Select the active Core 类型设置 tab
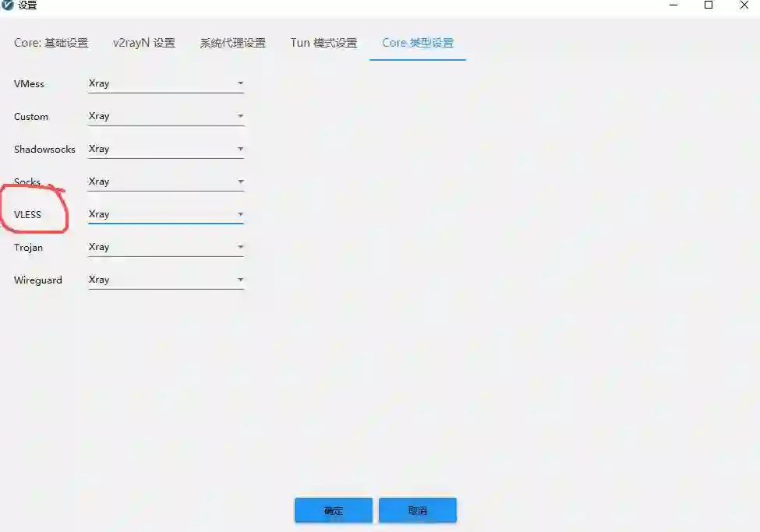Screen dimensions: 760x532 (417, 43)
